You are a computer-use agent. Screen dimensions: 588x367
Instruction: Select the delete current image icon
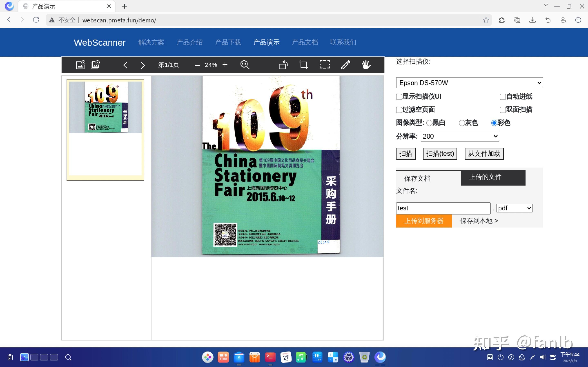(x=80, y=65)
